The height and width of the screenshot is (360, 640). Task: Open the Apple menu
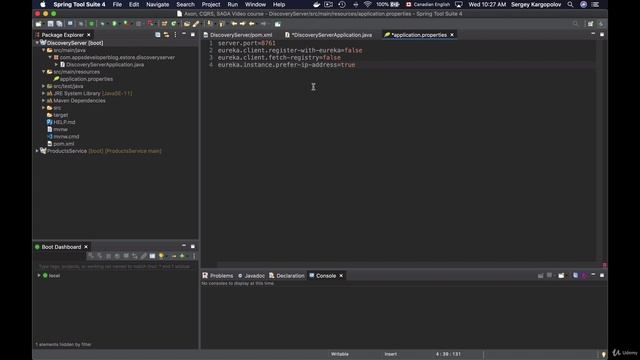[x=43, y=4]
